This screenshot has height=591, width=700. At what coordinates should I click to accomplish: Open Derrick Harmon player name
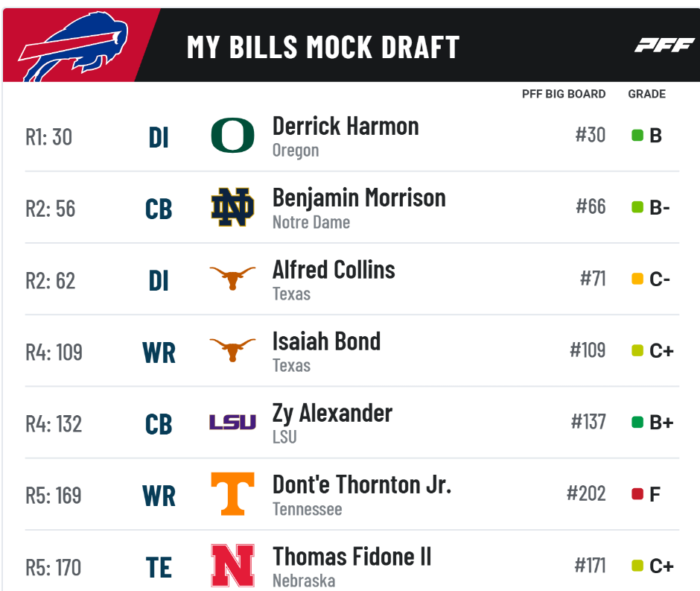point(346,126)
